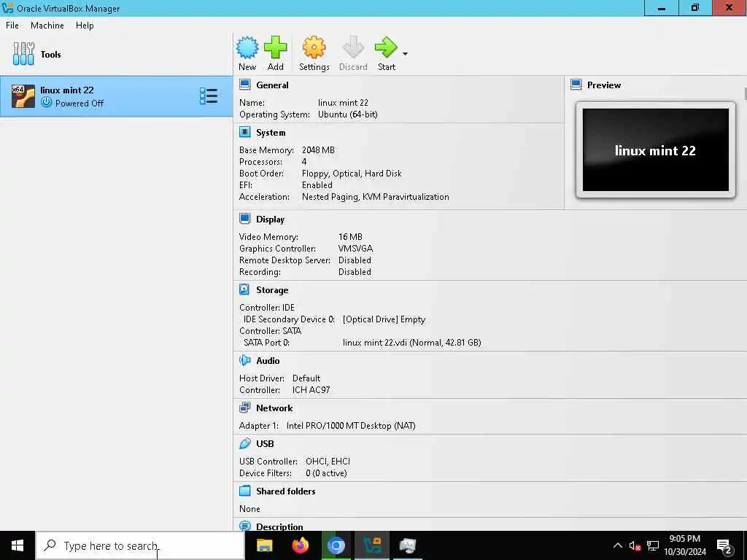The width and height of the screenshot is (747, 560).
Task: Open the USB settings heading link
Action: tap(265, 444)
